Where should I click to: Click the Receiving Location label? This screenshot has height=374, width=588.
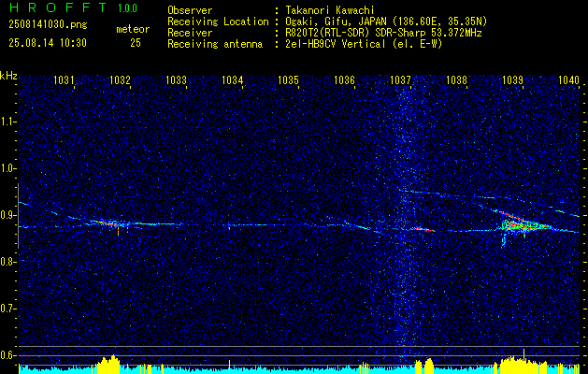pos(218,22)
